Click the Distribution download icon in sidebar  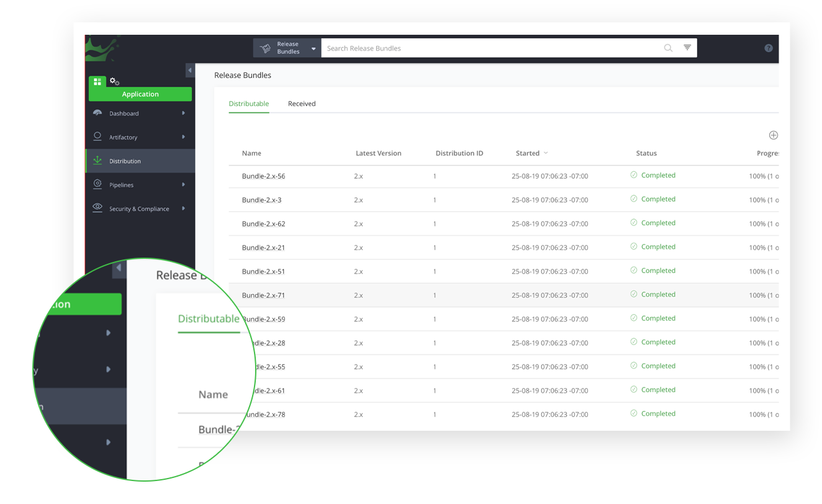tap(97, 161)
